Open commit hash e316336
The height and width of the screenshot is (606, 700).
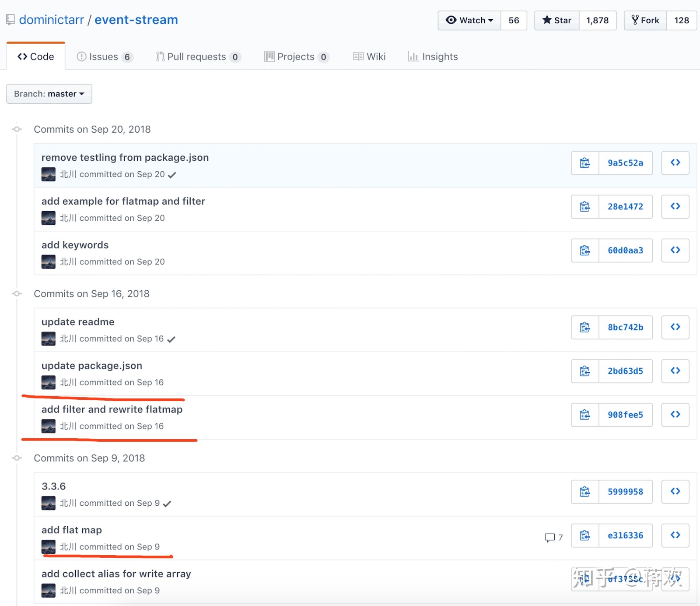pos(626,536)
